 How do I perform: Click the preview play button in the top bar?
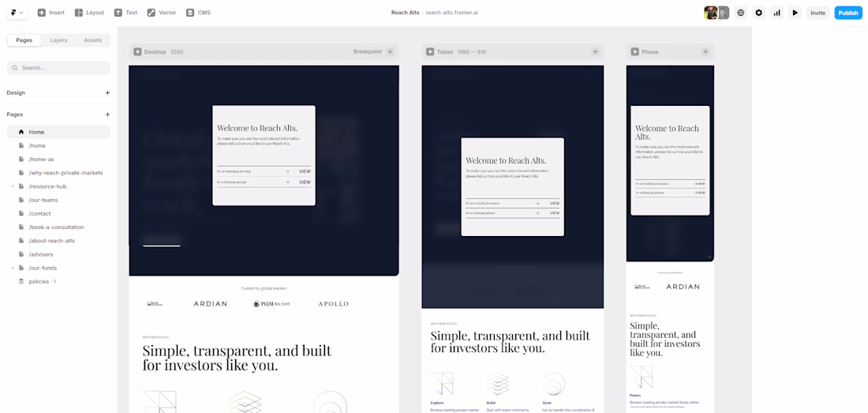pyautogui.click(x=795, y=13)
